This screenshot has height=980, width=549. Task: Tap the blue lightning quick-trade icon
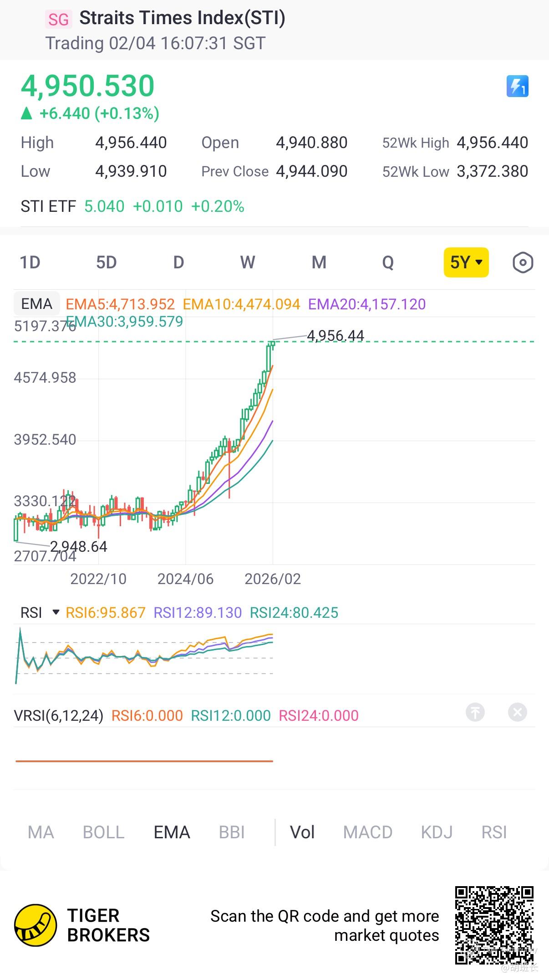click(517, 86)
